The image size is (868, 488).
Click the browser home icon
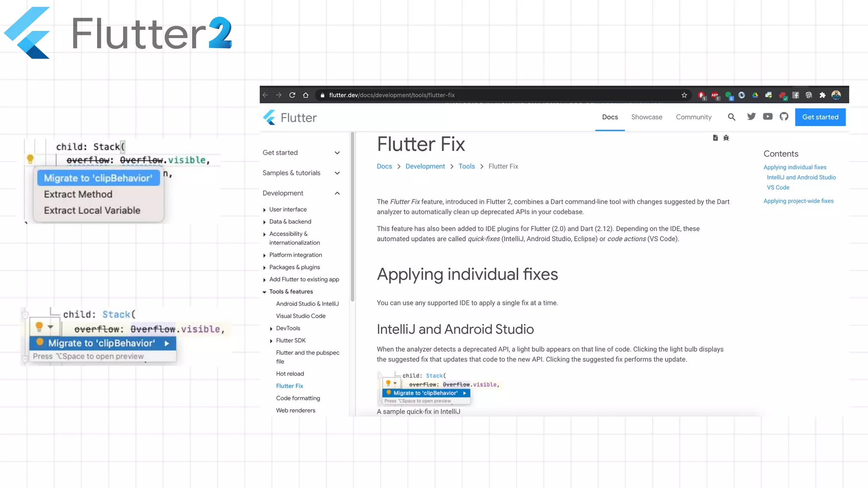(x=306, y=95)
